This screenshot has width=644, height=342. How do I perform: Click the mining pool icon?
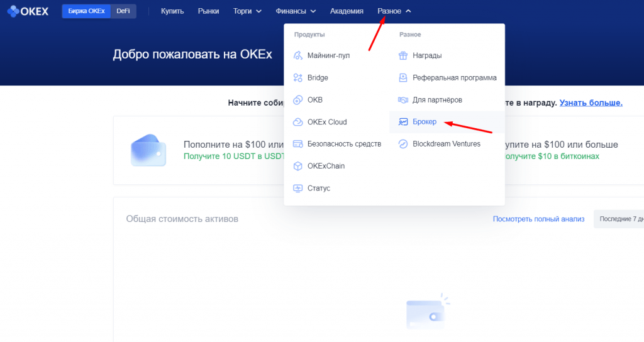coord(297,55)
